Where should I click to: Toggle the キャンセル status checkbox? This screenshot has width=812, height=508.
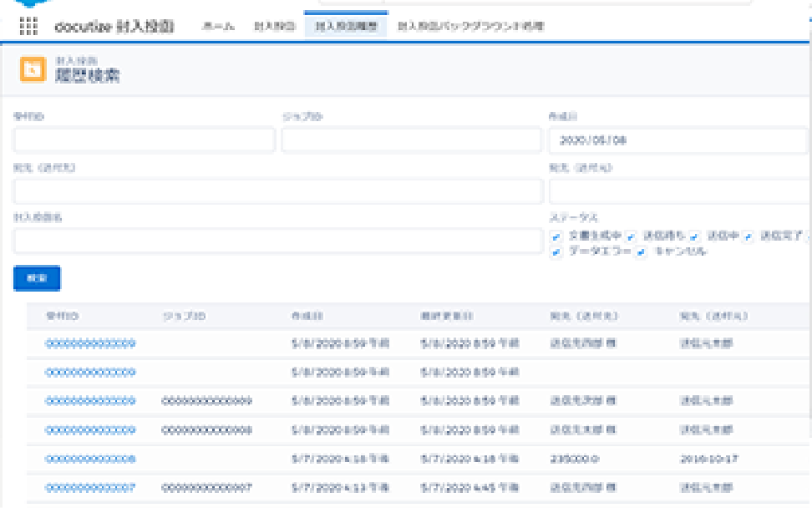click(x=641, y=252)
